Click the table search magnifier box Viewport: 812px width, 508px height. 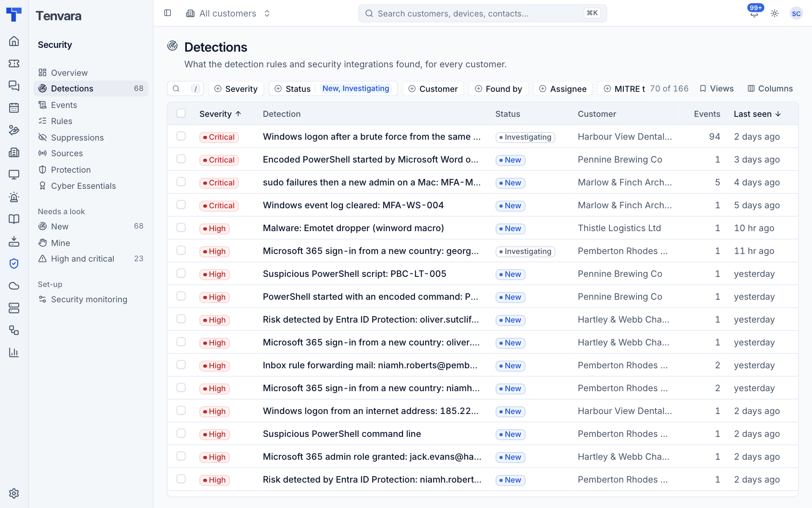click(x=185, y=88)
